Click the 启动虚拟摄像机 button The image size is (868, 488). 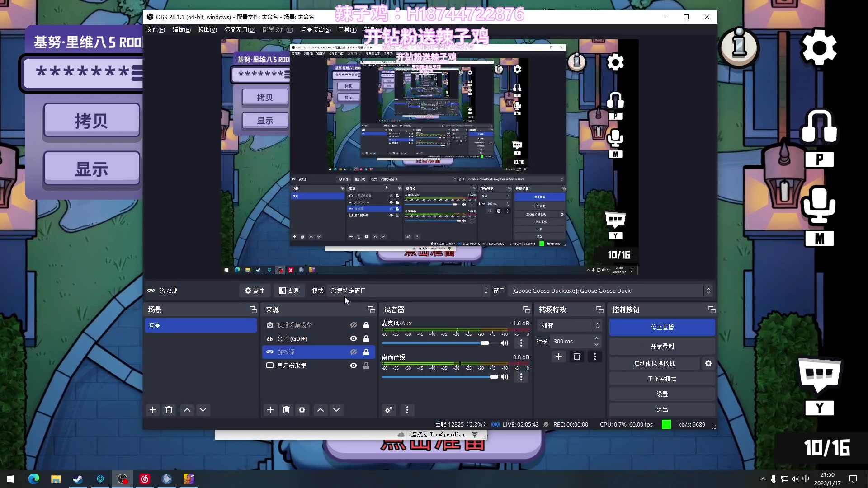pyautogui.click(x=654, y=363)
